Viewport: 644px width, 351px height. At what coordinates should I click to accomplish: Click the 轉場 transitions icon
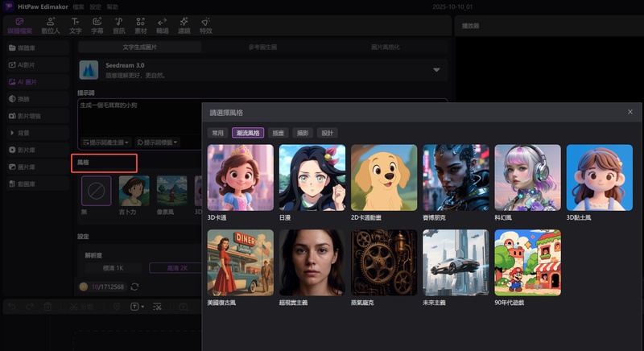[163, 25]
